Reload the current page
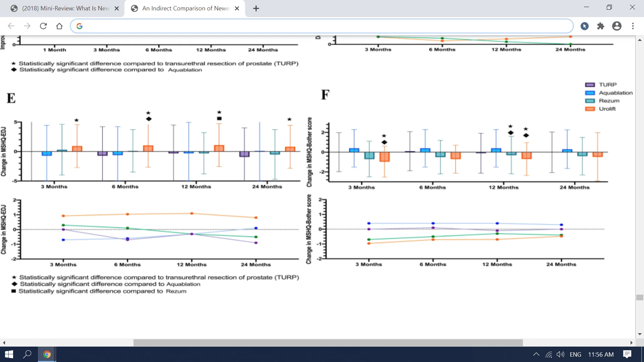Viewport: 644px width, 362px height. 43,26
